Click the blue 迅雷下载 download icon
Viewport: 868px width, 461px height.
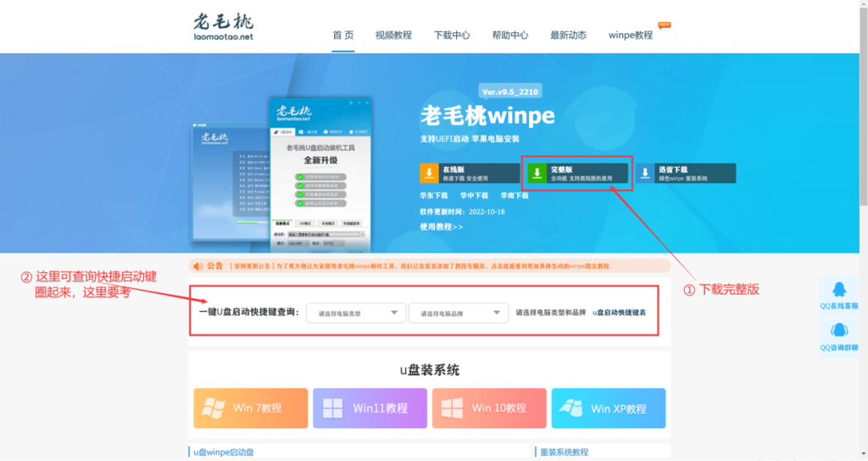pos(645,173)
